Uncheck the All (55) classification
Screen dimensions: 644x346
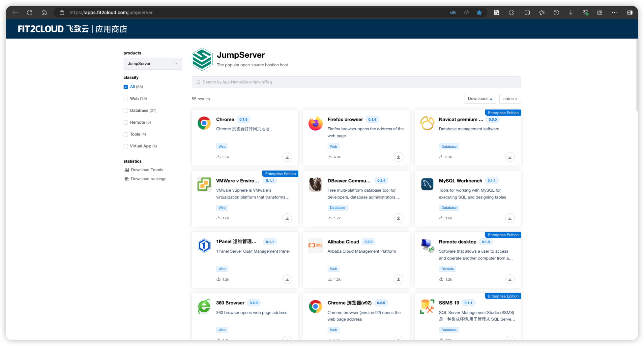pos(126,87)
